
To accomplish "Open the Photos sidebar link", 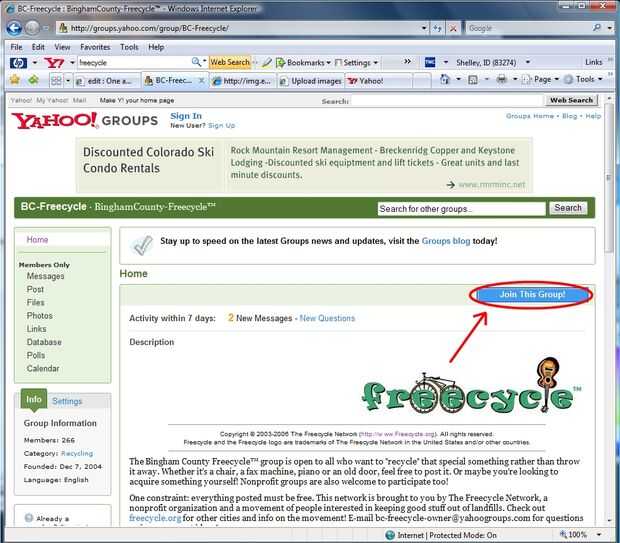I will tap(40, 316).
